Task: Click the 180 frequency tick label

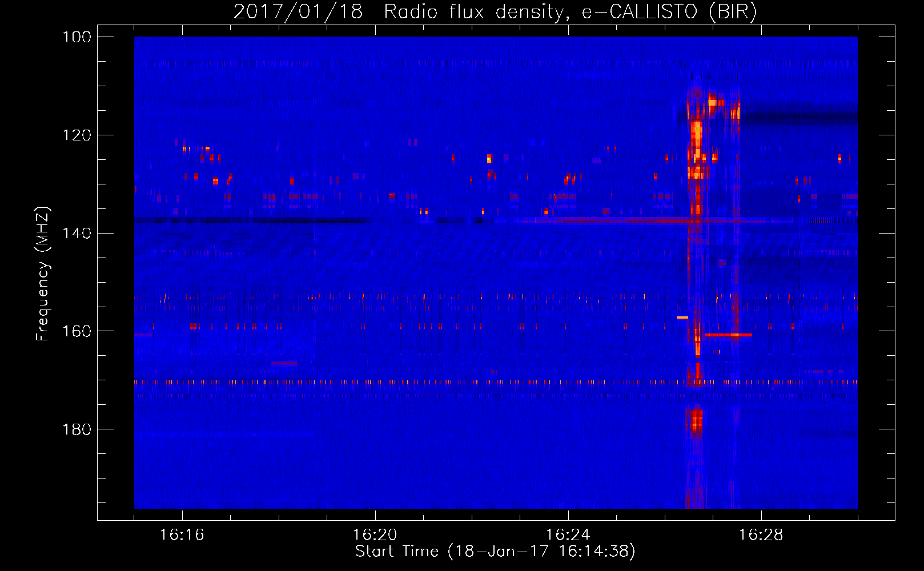Action: 77,429
